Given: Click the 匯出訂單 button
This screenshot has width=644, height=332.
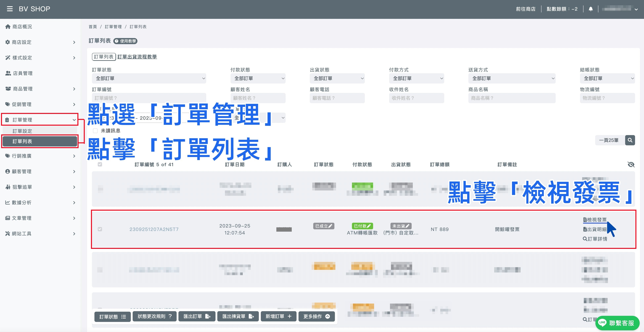Looking at the screenshot, I should coord(197,316).
